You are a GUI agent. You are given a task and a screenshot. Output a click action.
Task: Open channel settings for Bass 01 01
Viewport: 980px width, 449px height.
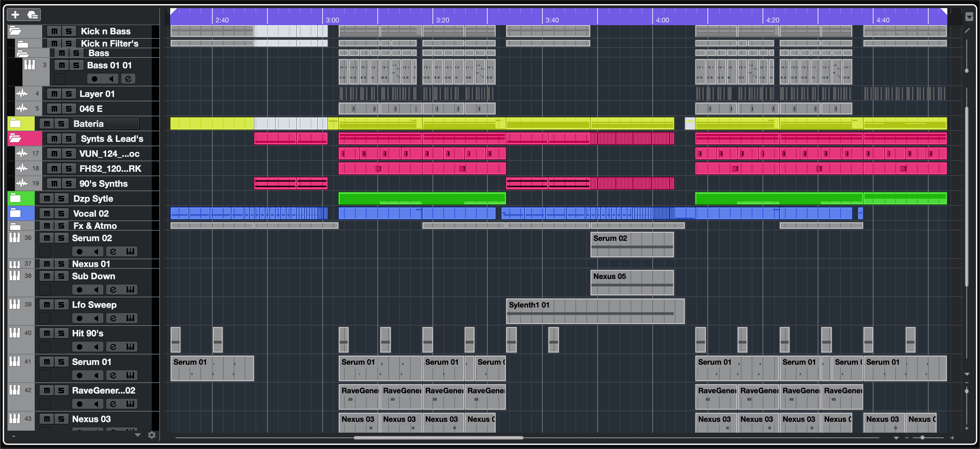(x=128, y=79)
